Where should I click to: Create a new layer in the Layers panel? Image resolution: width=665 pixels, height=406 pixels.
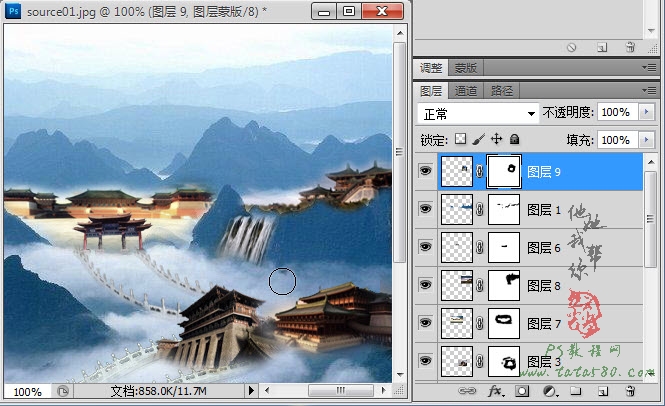(x=603, y=391)
